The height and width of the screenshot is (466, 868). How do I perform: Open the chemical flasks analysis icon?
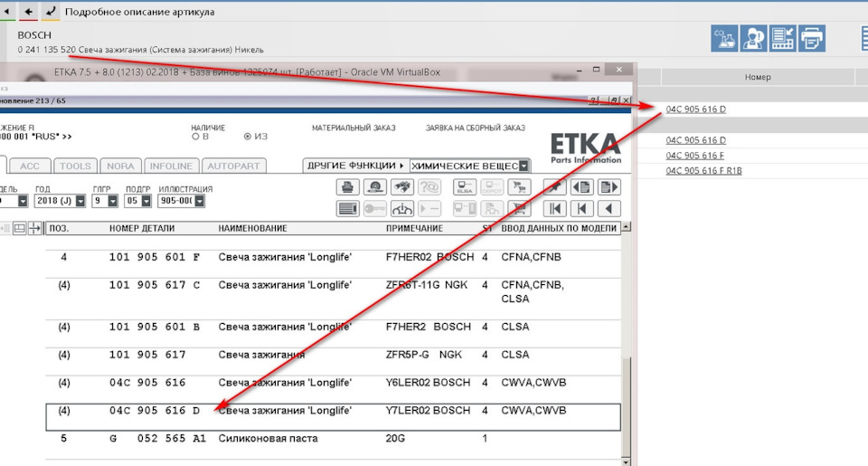tap(724, 38)
